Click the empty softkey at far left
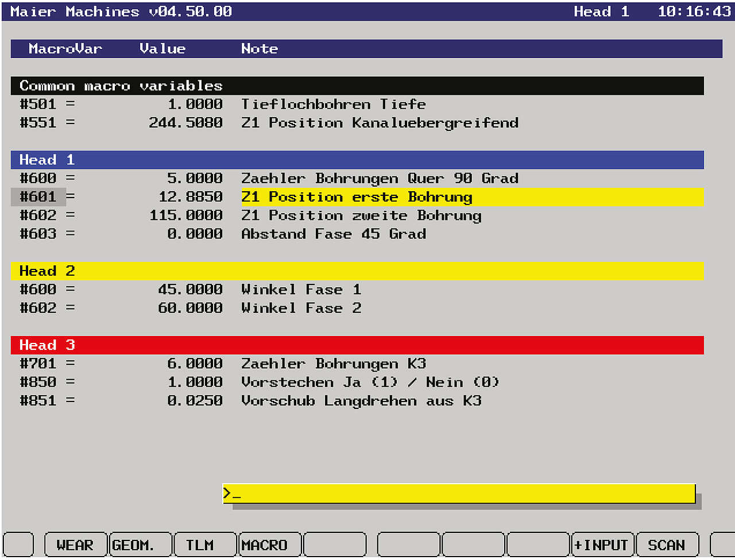 (18, 544)
